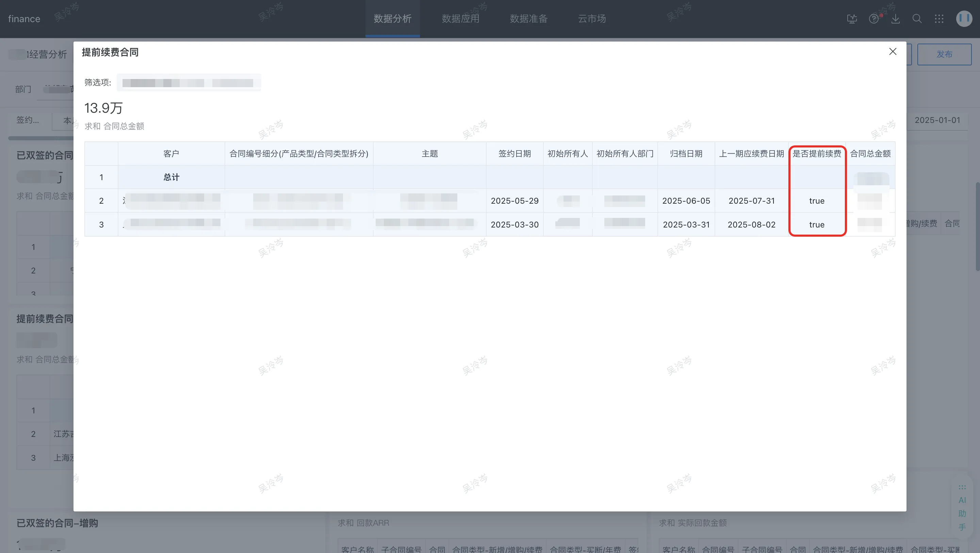Open the help question mark icon

pos(874,19)
